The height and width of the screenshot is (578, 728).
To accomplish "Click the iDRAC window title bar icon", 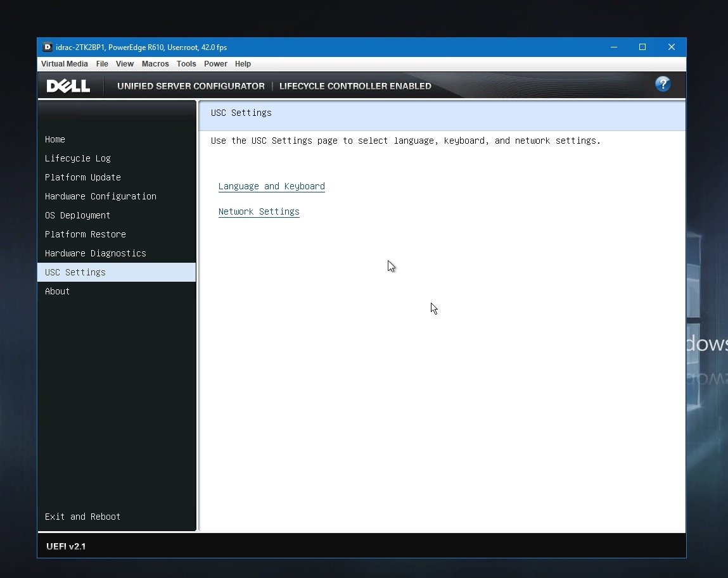I will coord(48,47).
